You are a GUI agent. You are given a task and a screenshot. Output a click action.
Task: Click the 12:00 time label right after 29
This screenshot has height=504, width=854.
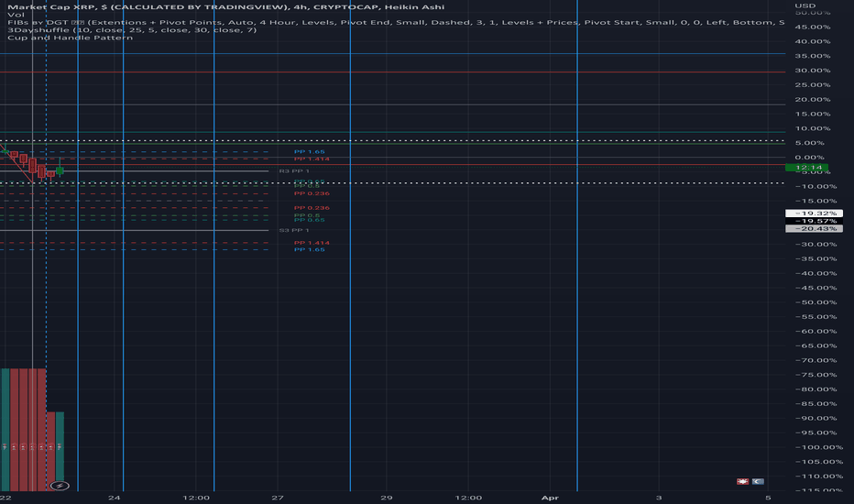(468, 498)
